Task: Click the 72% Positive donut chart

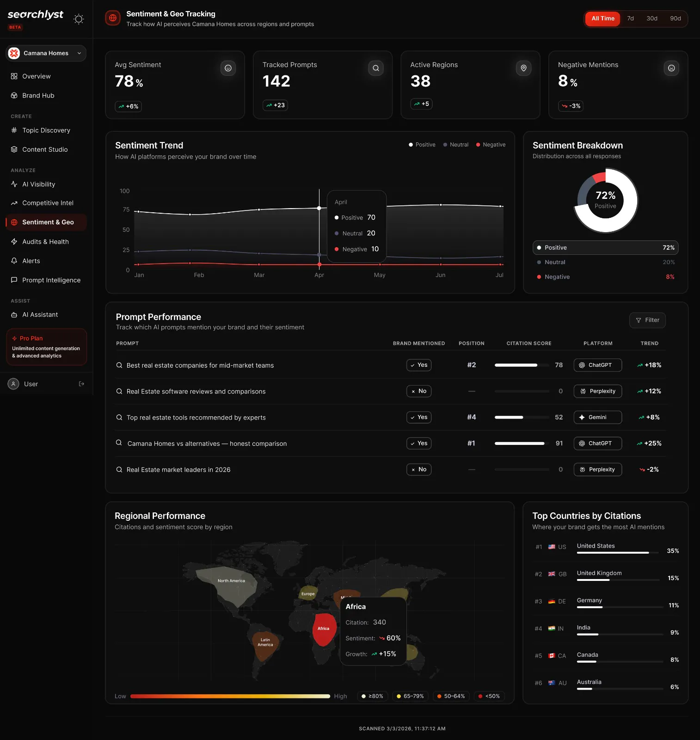Action: [x=605, y=200]
